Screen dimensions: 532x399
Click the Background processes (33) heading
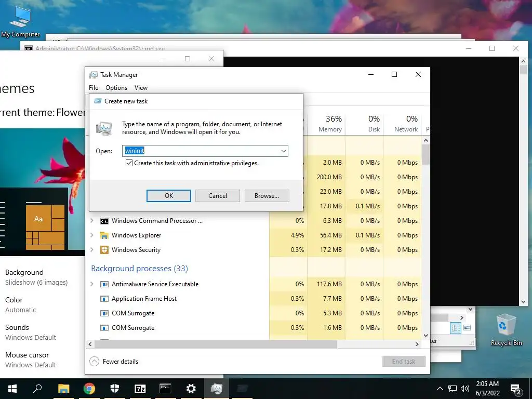point(139,269)
